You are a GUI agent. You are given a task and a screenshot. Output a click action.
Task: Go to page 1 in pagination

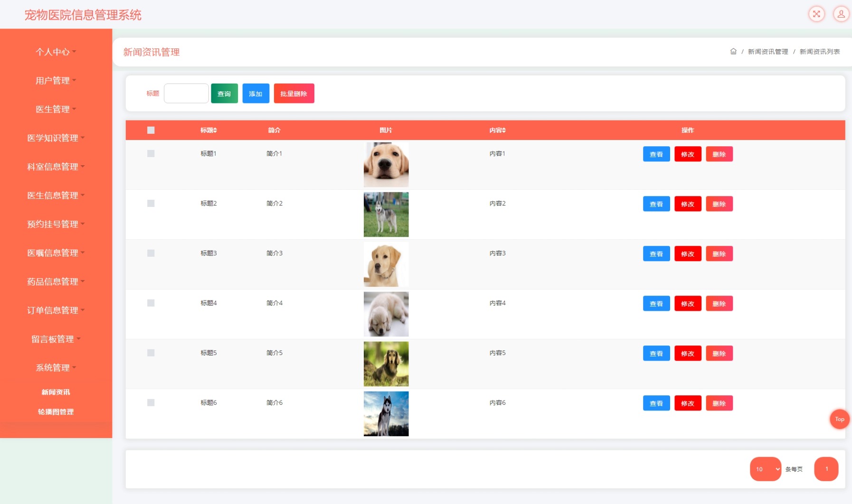(x=826, y=469)
